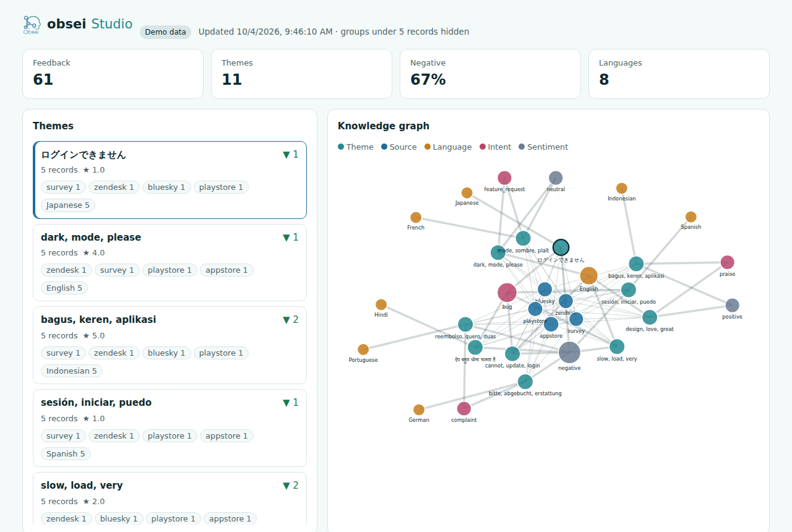
Task: Select the 'ログインできません' theme card
Action: point(170,180)
